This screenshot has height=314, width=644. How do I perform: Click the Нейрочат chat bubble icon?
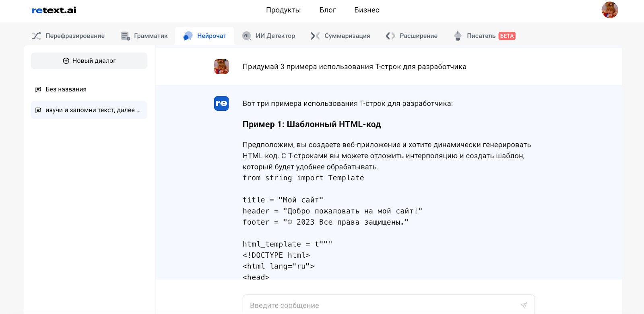(x=188, y=36)
